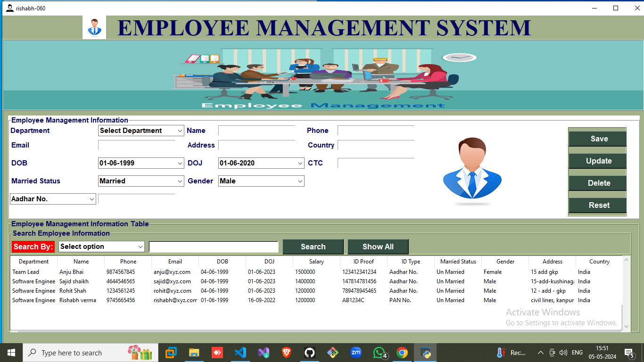Click the Name input field

click(x=256, y=131)
